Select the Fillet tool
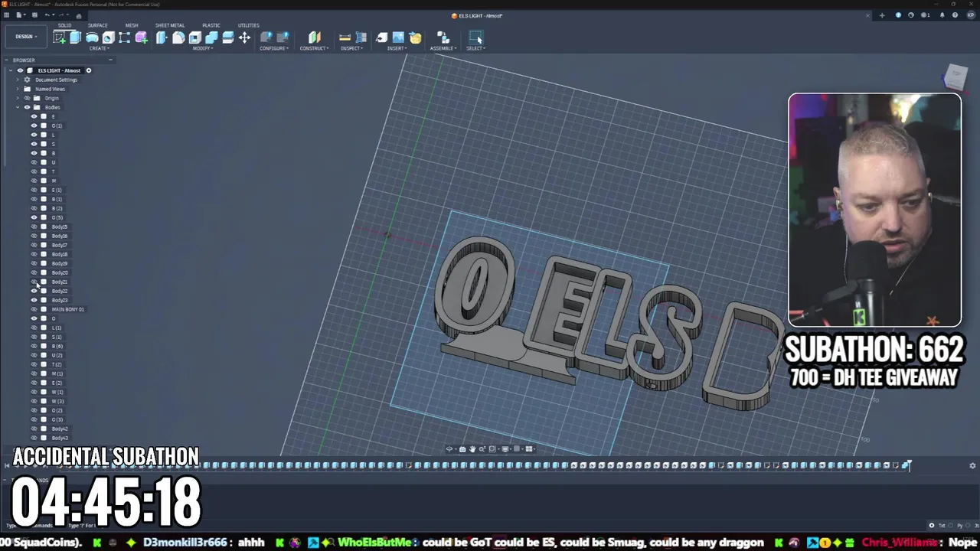Screen dimensions: 980x551 [178, 37]
